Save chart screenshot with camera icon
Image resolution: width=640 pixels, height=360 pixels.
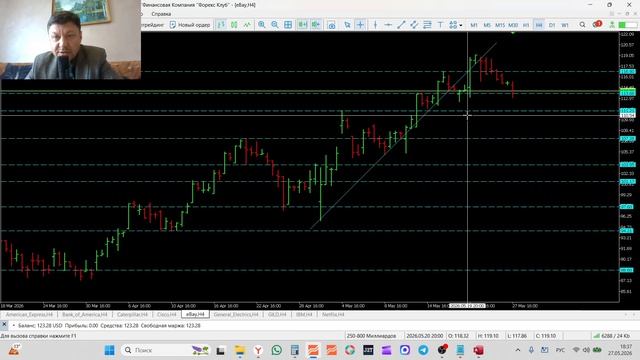332,25
